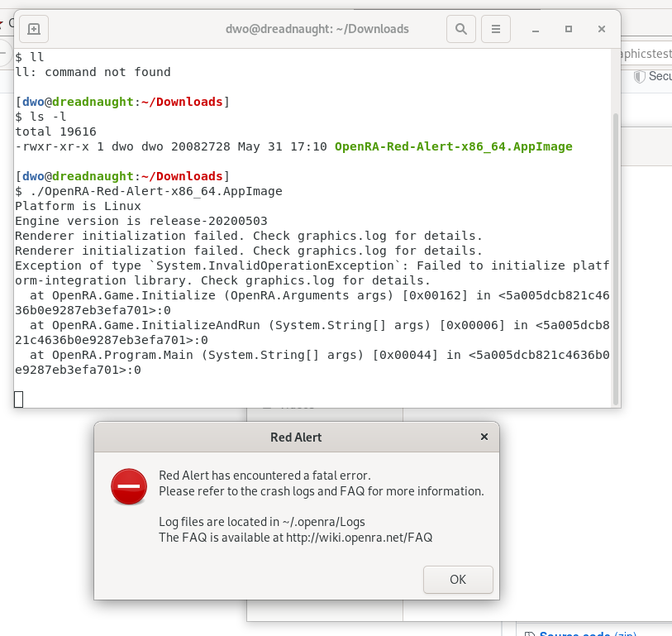Click the 'total 19616' output line
This screenshot has width=672, height=636.
(x=55, y=132)
